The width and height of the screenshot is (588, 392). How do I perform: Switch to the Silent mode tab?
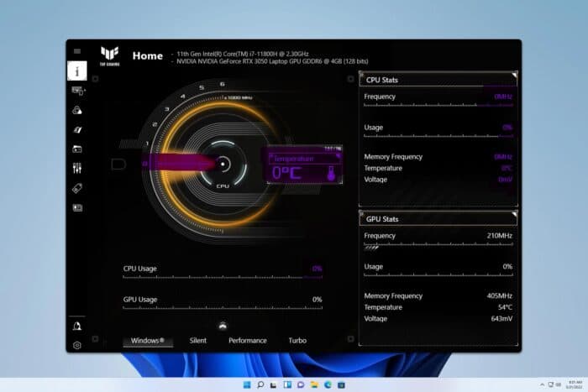coord(198,341)
